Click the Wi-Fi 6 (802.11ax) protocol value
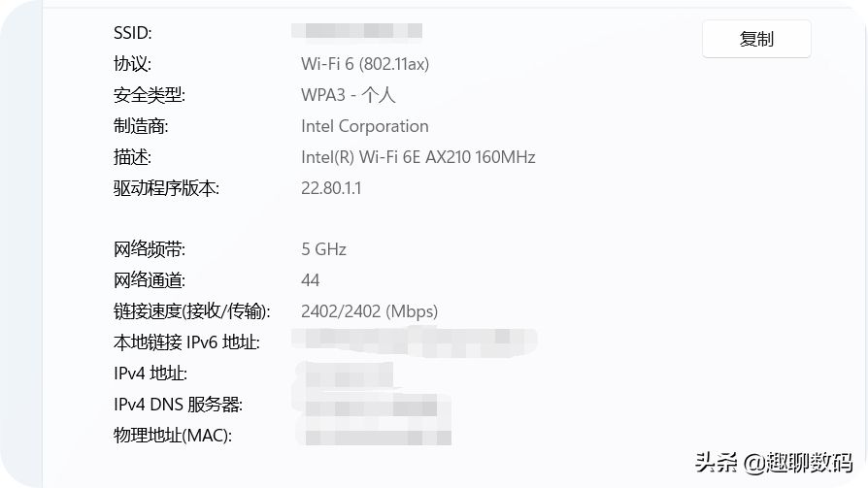This screenshot has height=488, width=868. pyautogui.click(x=365, y=64)
